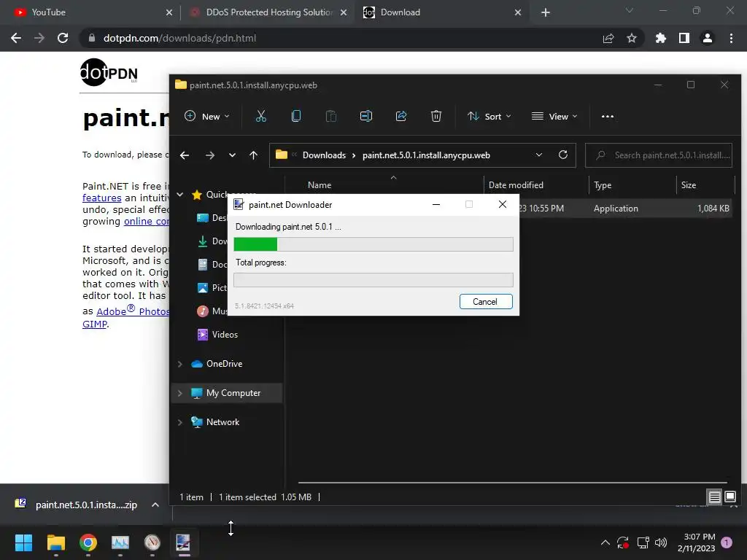Open Chrome from taskbar
The width and height of the screenshot is (747, 560).
coord(88,542)
